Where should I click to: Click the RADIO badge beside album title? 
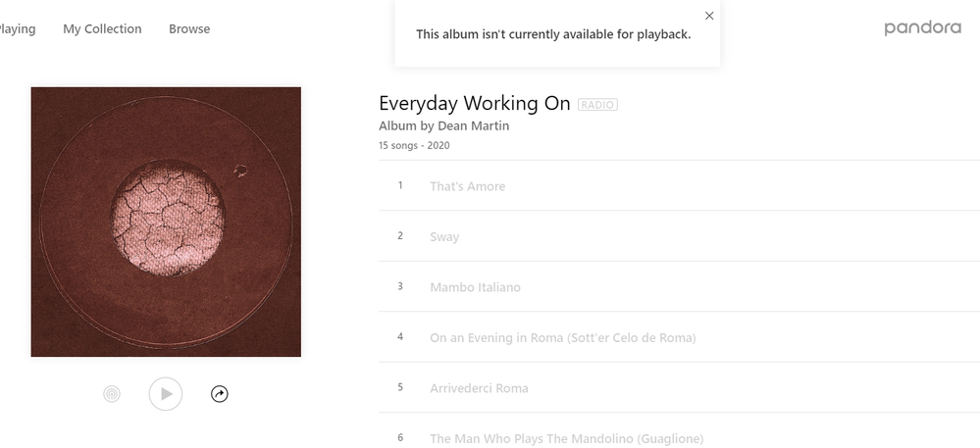click(x=597, y=105)
